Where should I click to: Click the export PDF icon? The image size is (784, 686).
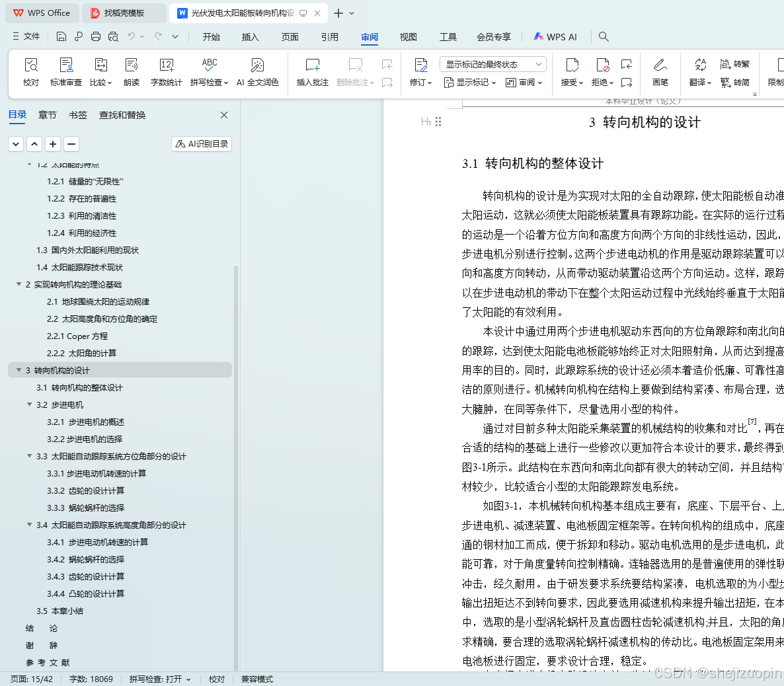coord(79,36)
